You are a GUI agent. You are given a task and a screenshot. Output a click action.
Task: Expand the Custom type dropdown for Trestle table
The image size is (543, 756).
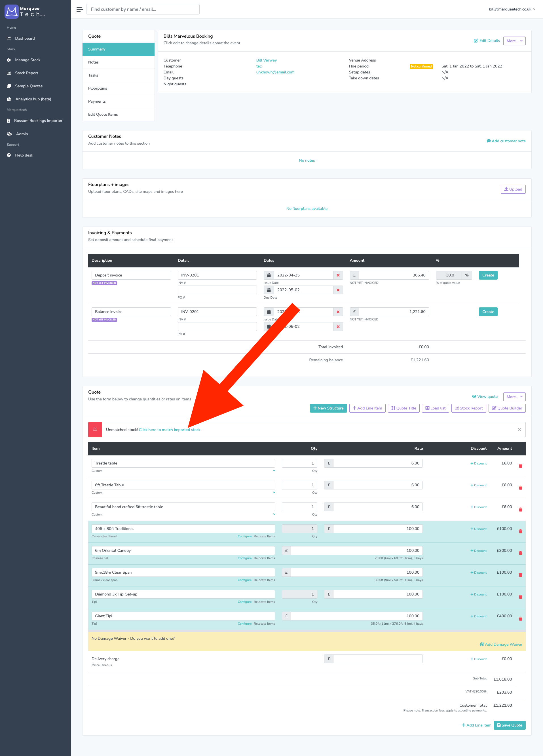click(x=274, y=471)
